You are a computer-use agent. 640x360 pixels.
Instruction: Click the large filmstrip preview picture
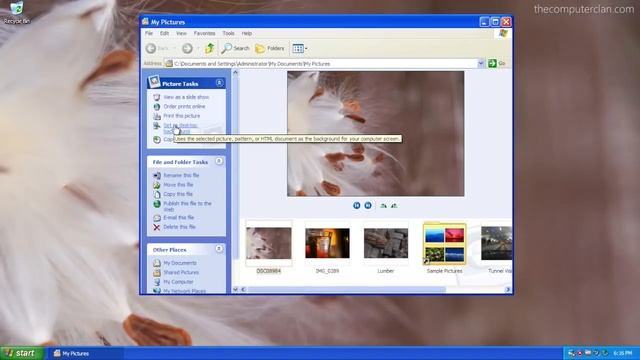[376, 134]
